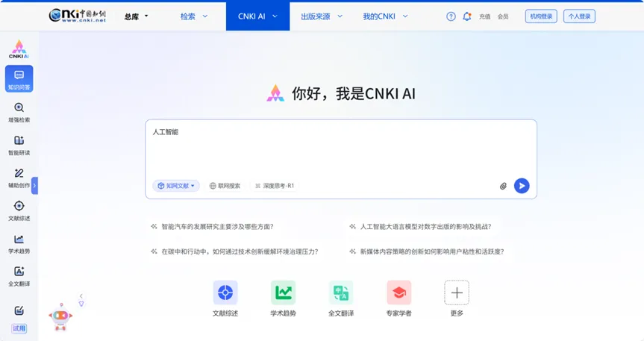Select suggestion 新媒体内容策略 用户粘性和活跃度
The width and height of the screenshot is (644, 341).
click(x=426, y=251)
